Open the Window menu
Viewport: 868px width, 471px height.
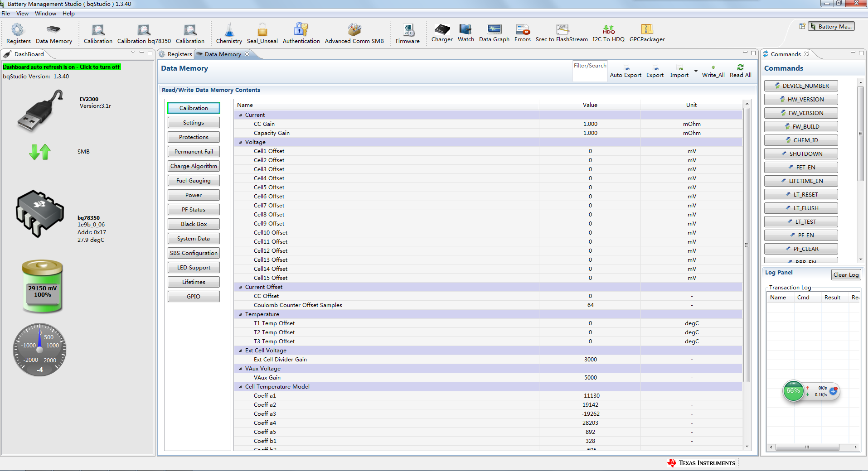(45, 14)
